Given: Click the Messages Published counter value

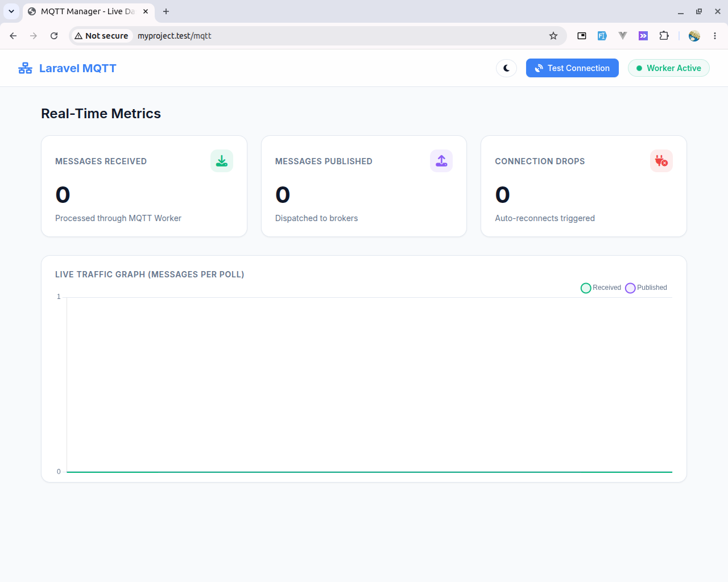Looking at the screenshot, I should (x=283, y=195).
